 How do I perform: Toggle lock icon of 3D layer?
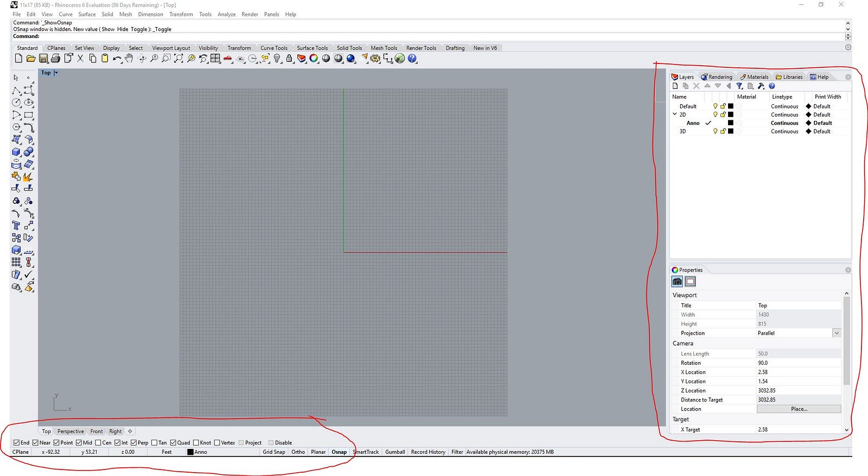[723, 131]
